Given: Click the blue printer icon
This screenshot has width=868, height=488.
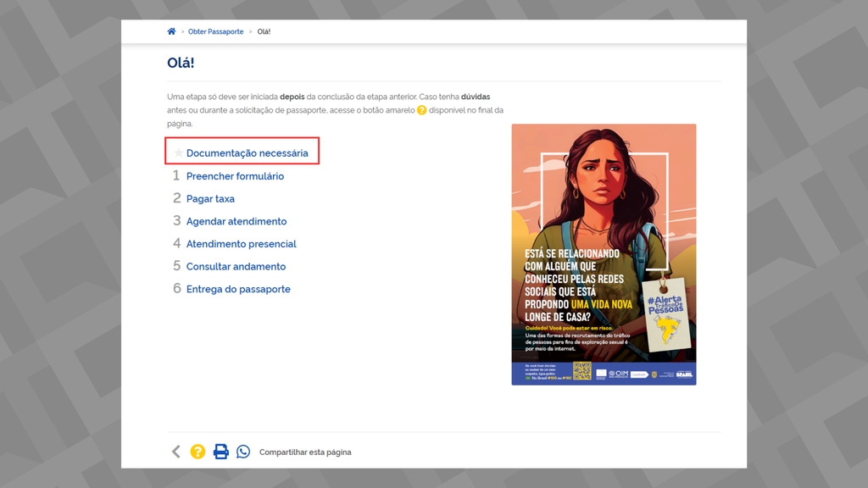Looking at the screenshot, I should tap(220, 452).
